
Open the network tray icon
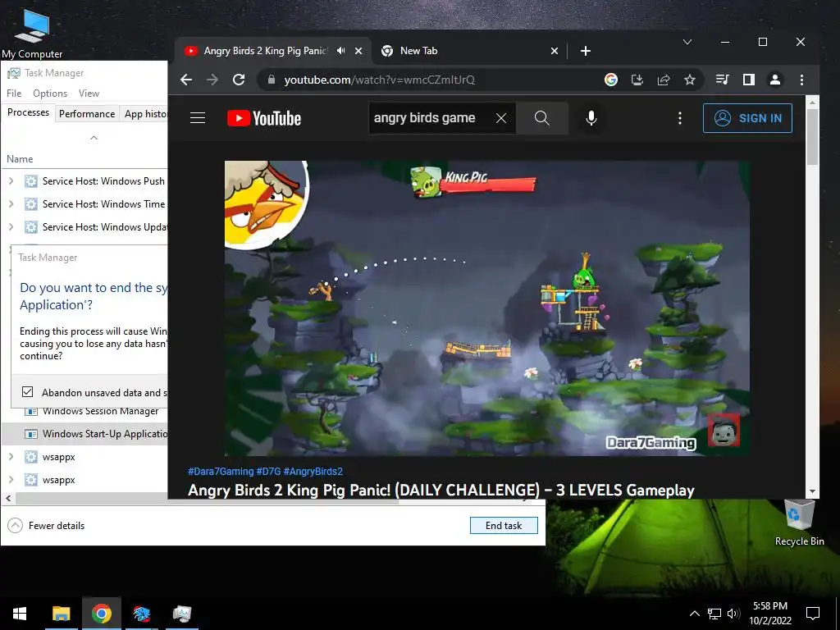click(714, 614)
